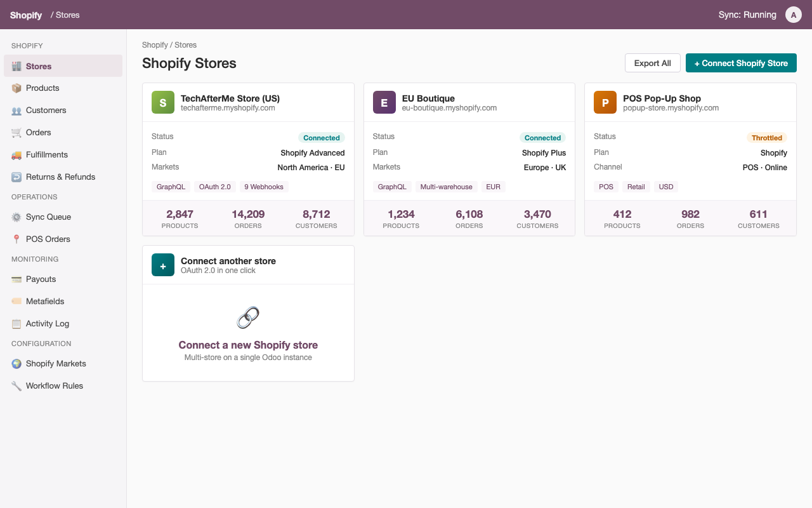Click Shopify Advanced plan value
Viewport: 812px width, 508px height.
313,153
